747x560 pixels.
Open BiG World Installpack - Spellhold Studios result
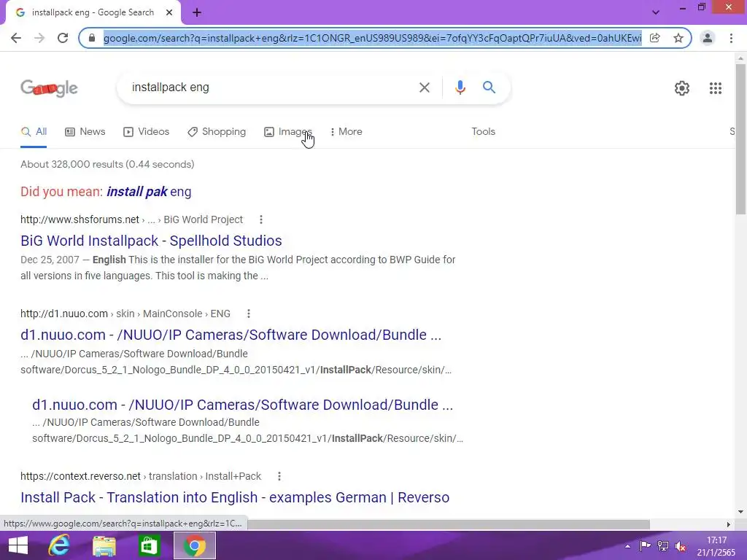(151, 241)
